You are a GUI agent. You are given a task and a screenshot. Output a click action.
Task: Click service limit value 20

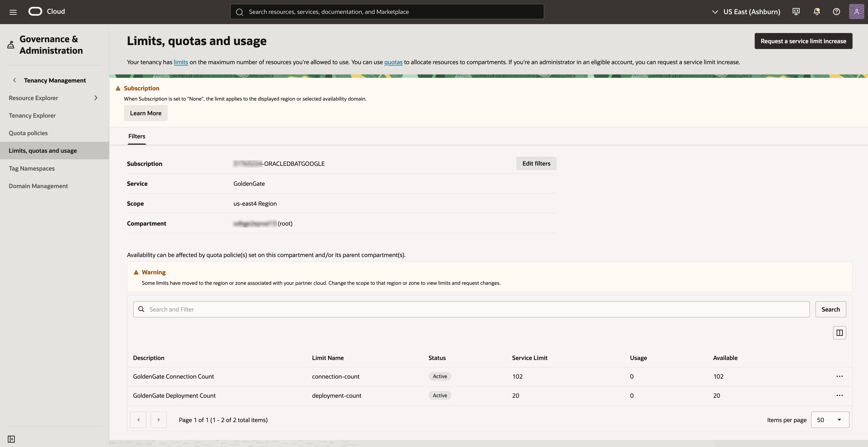(516, 395)
